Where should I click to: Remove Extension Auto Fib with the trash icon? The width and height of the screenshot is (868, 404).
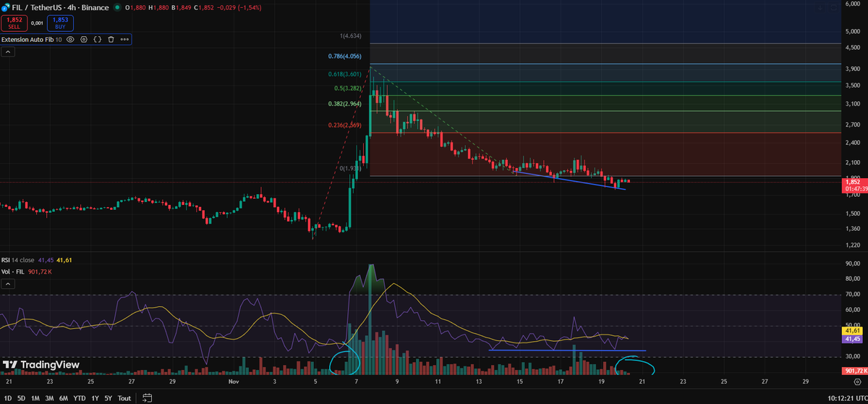click(111, 39)
